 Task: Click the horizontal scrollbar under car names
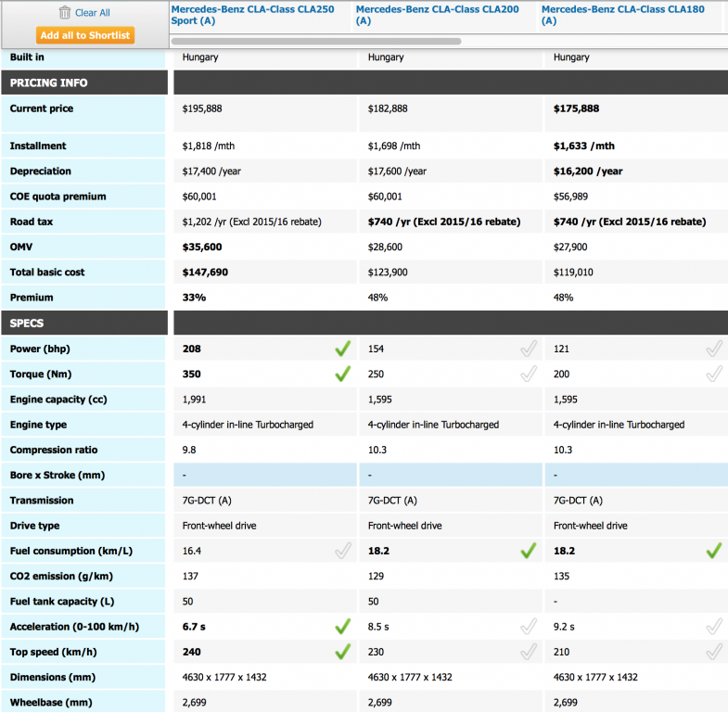[x=316, y=42]
